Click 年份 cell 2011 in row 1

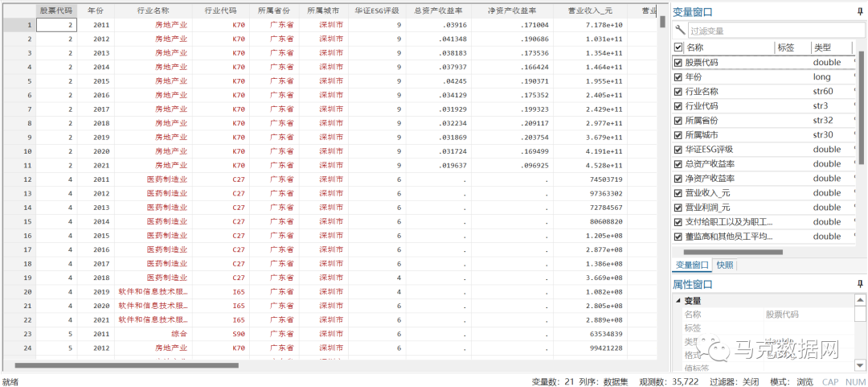tap(96, 25)
